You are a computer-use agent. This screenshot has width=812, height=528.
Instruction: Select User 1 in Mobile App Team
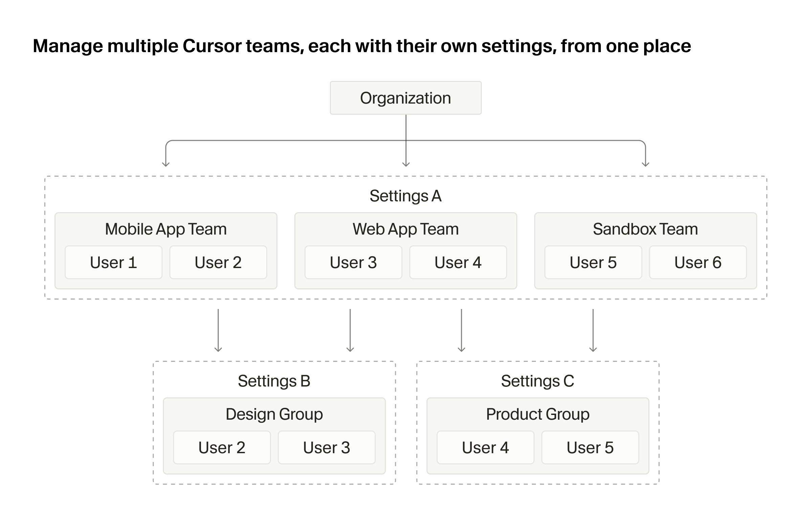pyautogui.click(x=114, y=262)
